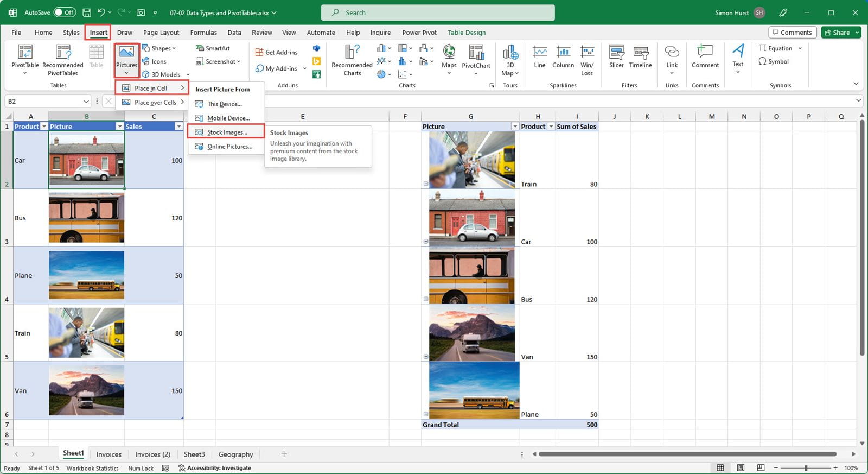Launch 3D Map tour
868x474 pixels.
[x=510, y=60]
